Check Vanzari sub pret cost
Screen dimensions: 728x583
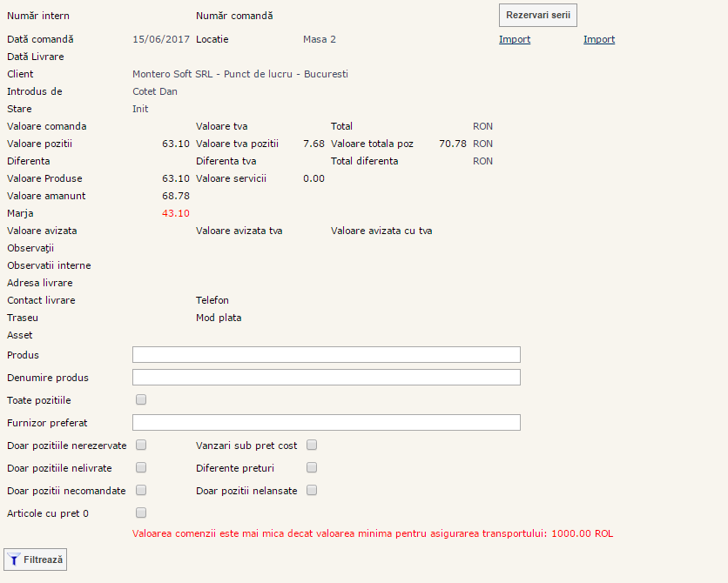[x=312, y=446]
